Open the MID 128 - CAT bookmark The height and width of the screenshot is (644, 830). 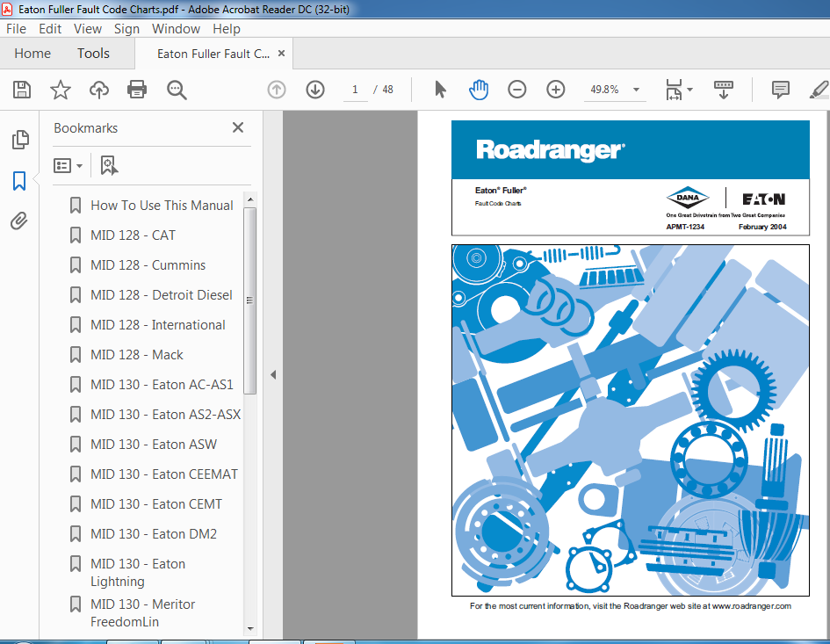coord(133,235)
